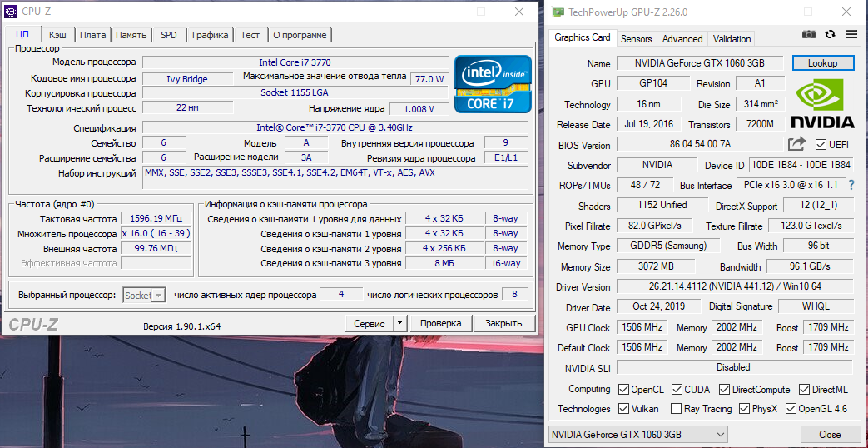This screenshot has width=868, height=448.
Task: Switch to the Графика tab
Action: pos(211,35)
